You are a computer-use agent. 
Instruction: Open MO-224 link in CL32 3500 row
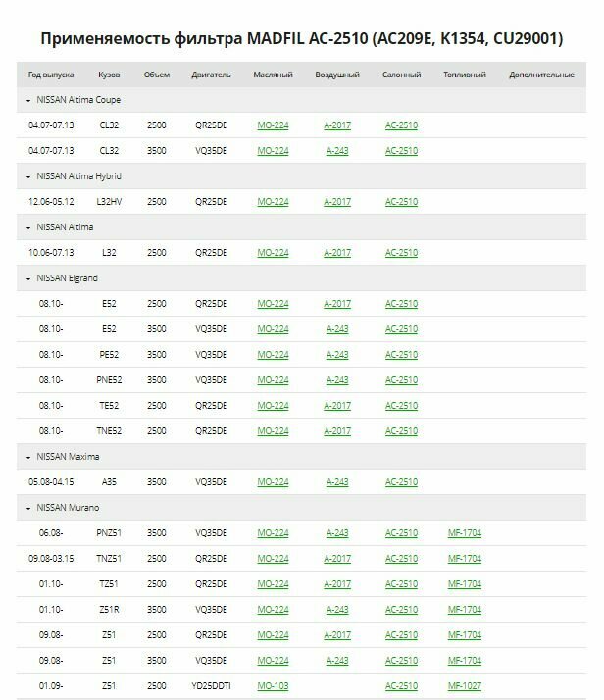pyautogui.click(x=273, y=151)
